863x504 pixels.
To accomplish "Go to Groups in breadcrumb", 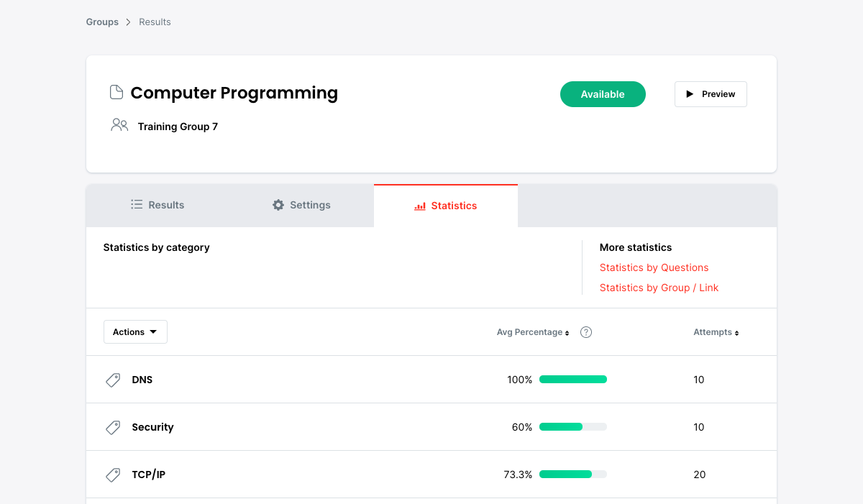I will click(x=102, y=22).
